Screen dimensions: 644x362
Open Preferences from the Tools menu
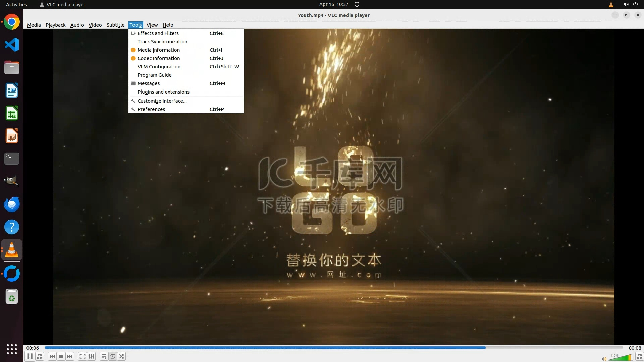151,109
